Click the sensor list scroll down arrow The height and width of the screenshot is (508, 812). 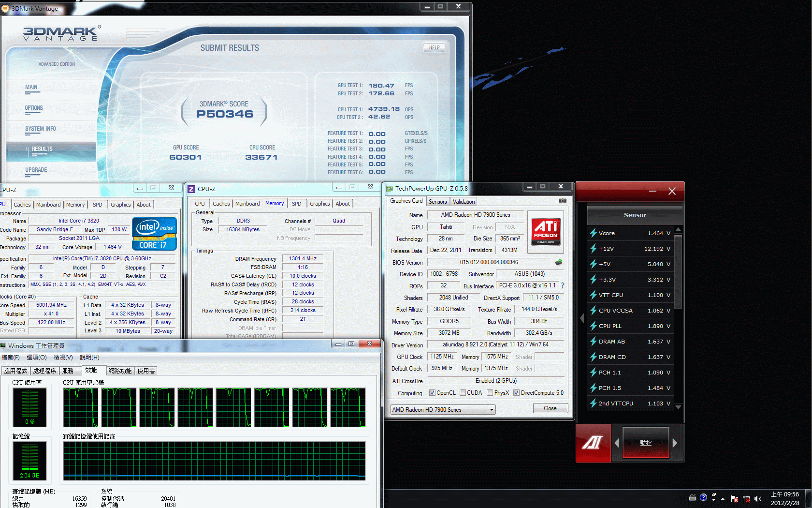coord(679,407)
